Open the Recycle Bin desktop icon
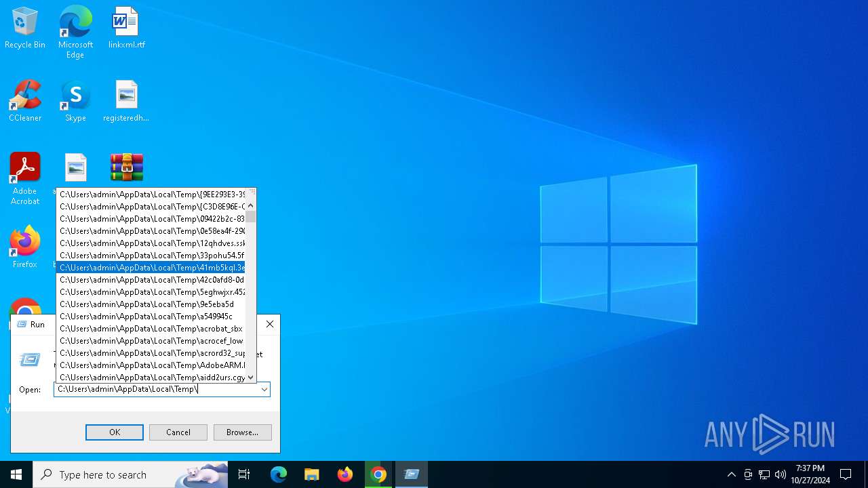This screenshot has height=488, width=868. pyautogui.click(x=25, y=28)
